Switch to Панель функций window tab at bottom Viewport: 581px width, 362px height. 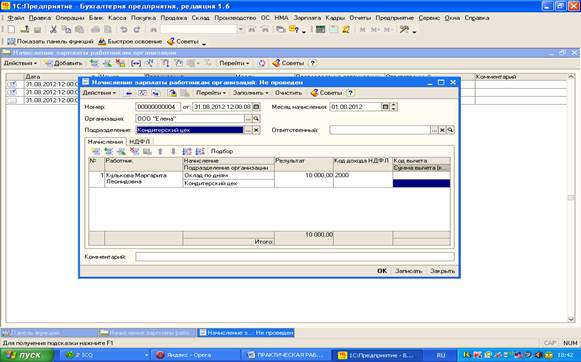pos(49,333)
